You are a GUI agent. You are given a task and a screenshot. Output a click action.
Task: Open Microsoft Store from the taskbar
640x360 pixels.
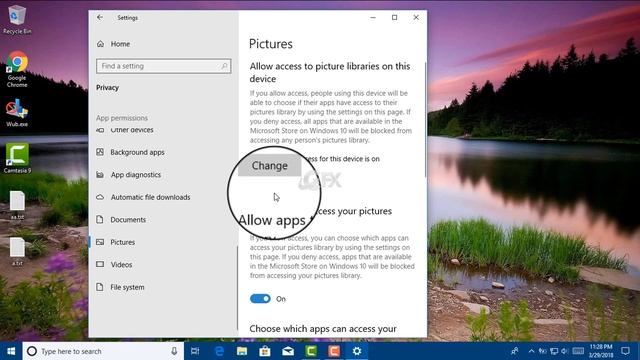[x=265, y=351]
